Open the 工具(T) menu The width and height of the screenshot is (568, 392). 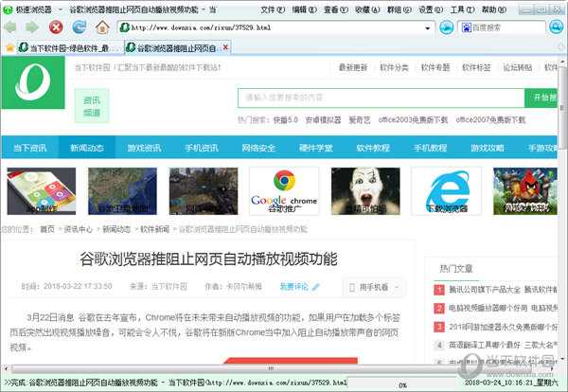pyautogui.click(x=462, y=9)
